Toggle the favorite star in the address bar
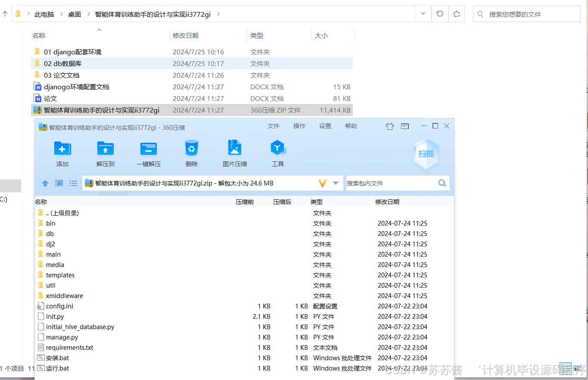The height and width of the screenshot is (380, 588). 456,13
